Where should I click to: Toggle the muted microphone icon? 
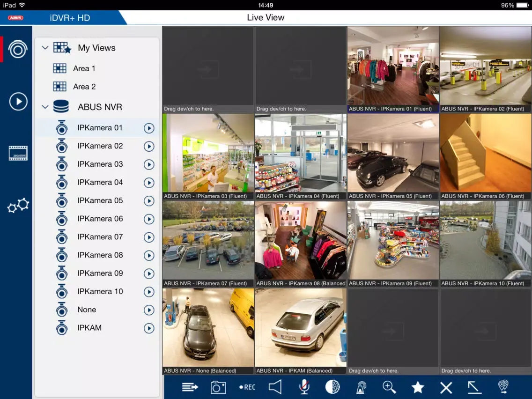coord(304,387)
